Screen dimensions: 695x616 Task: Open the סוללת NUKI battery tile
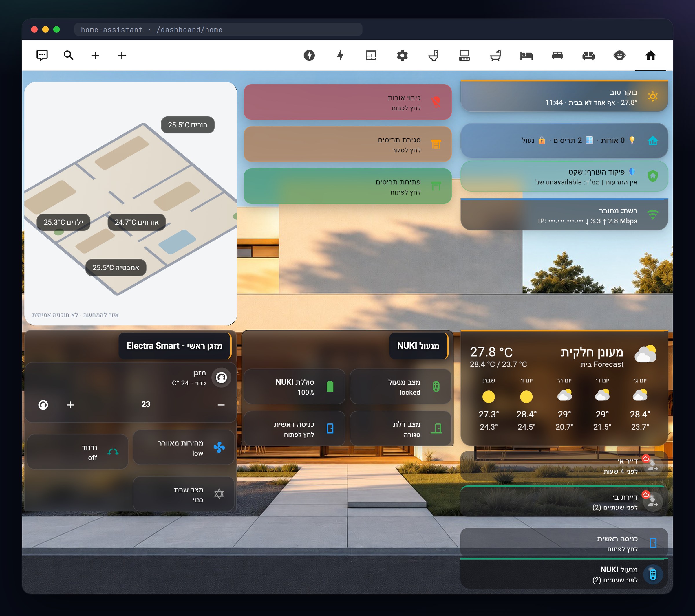[295, 386]
